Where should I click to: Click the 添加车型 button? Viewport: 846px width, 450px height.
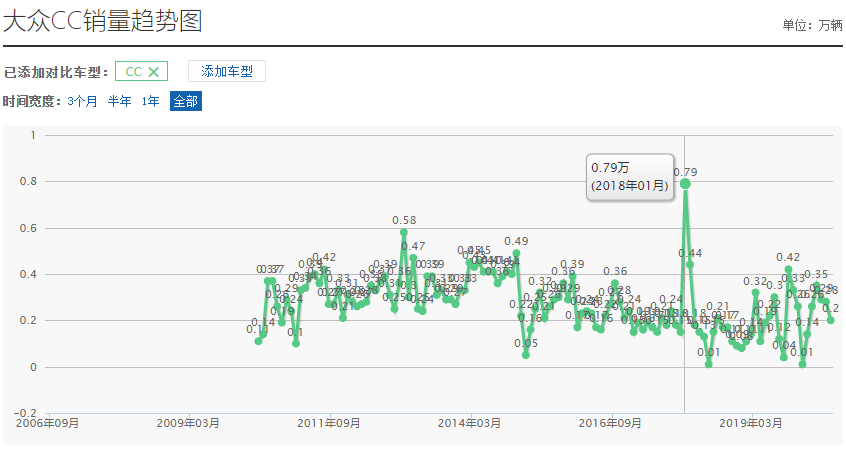click(x=227, y=72)
